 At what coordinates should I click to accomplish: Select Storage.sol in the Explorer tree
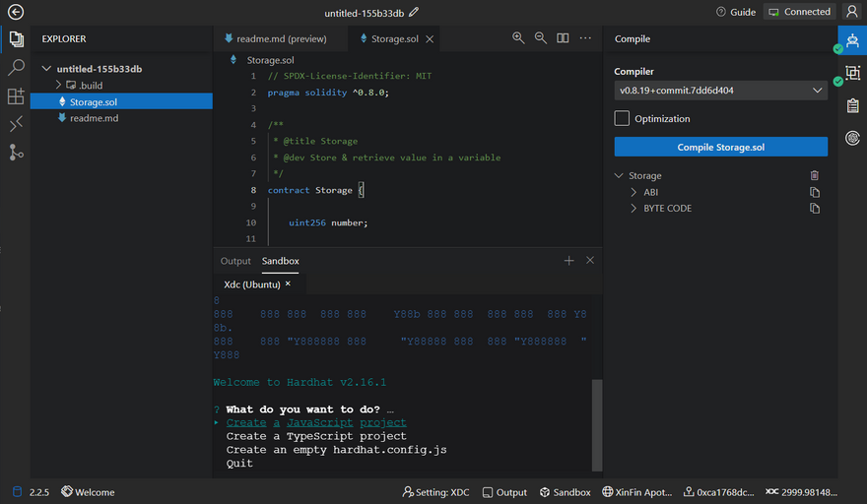pyautogui.click(x=121, y=101)
